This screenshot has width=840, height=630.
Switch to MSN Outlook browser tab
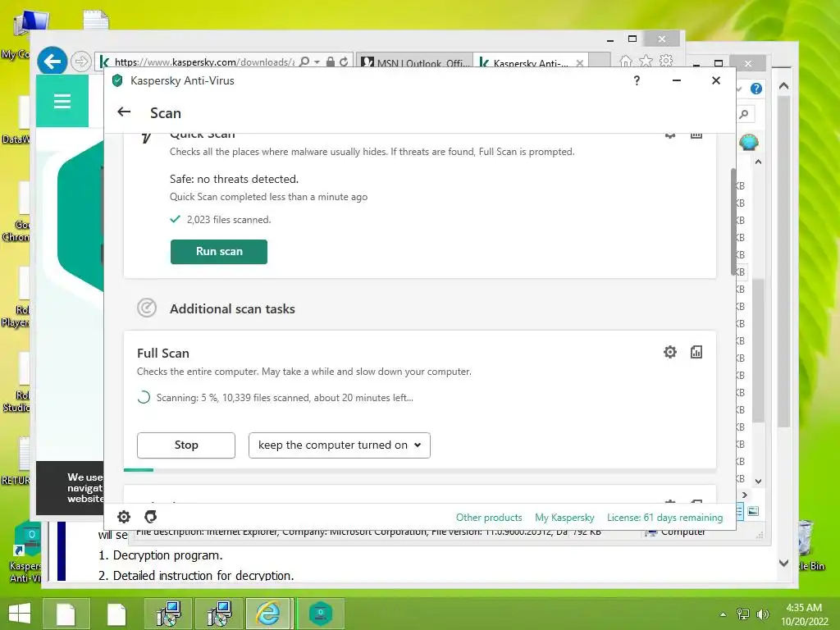pyautogui.click(x=414, y=62)
